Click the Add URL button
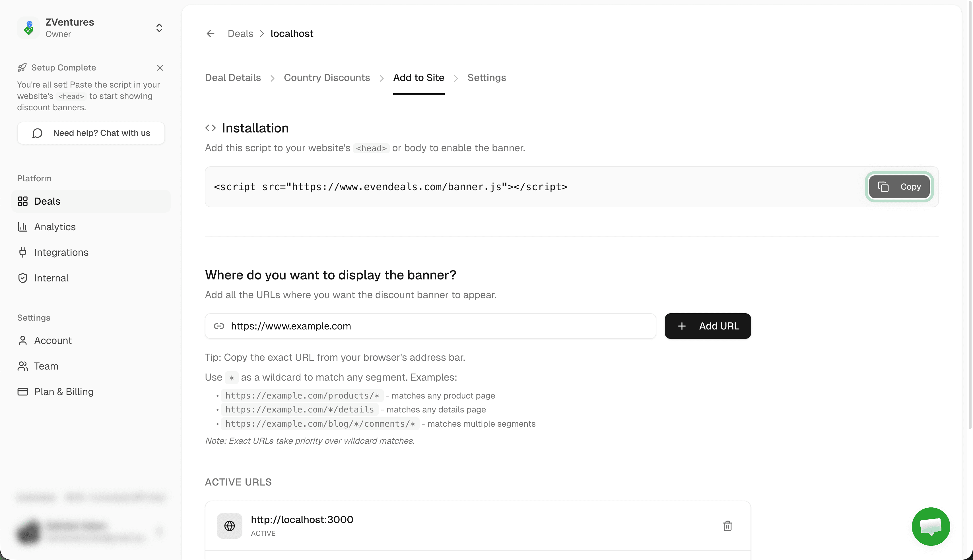This screenshot has width=973, height=560. pos(708,326)
